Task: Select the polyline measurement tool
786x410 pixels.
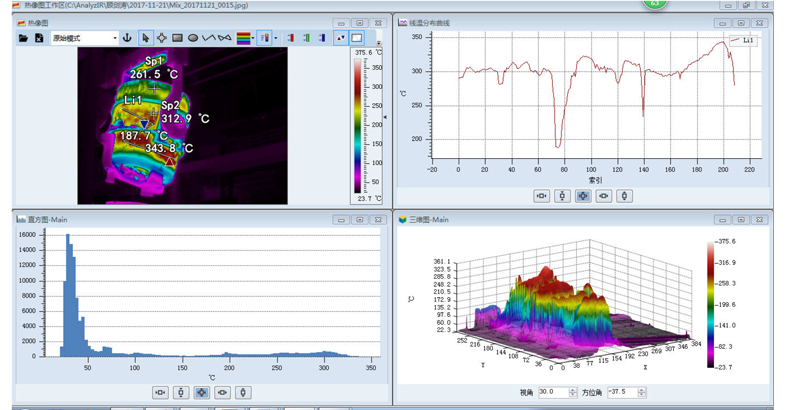Action: pos(210,38)
